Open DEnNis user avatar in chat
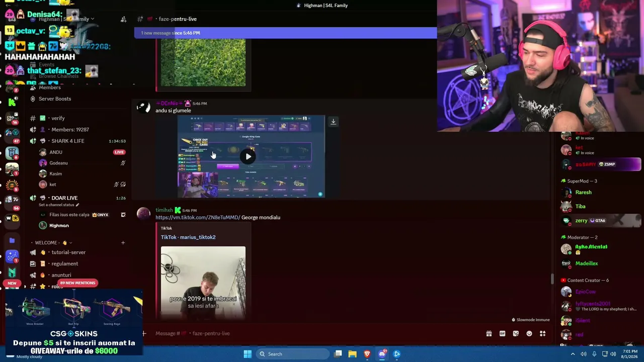The width and height of the screenshot is (644, 362). 143,107
